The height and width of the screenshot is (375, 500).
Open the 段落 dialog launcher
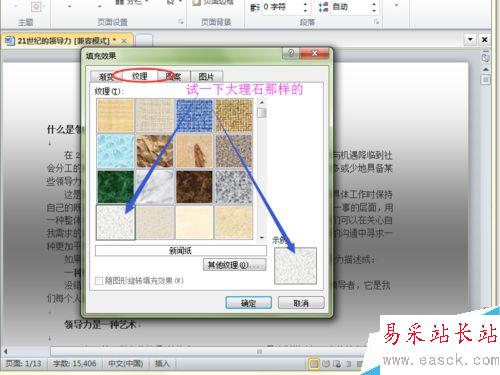(377, 22)
